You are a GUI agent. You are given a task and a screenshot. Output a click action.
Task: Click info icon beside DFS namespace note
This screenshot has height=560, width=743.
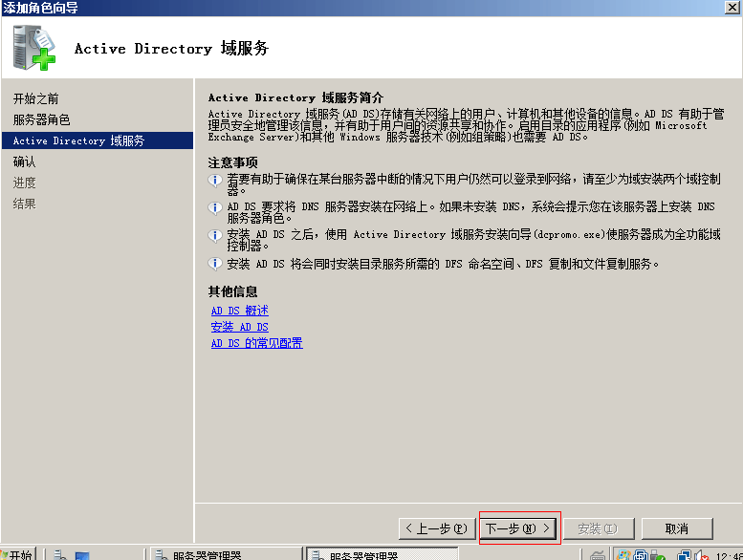(215, 264)
